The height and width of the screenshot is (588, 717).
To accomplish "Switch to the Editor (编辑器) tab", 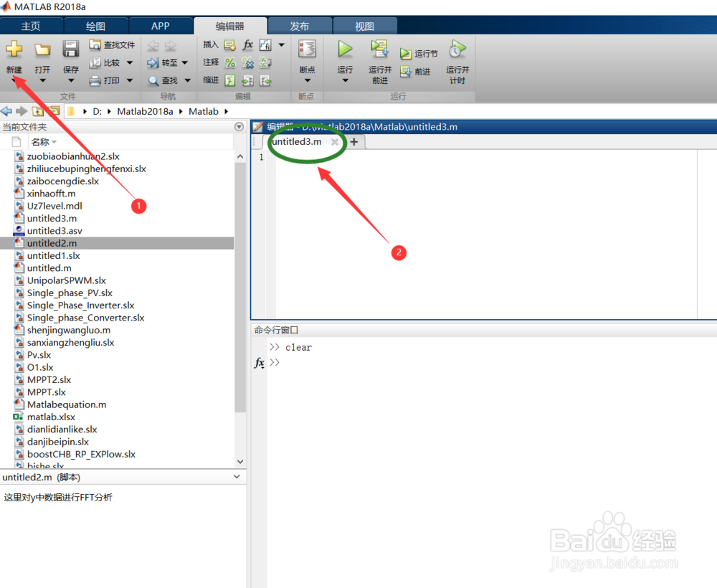I will (230, 26).
